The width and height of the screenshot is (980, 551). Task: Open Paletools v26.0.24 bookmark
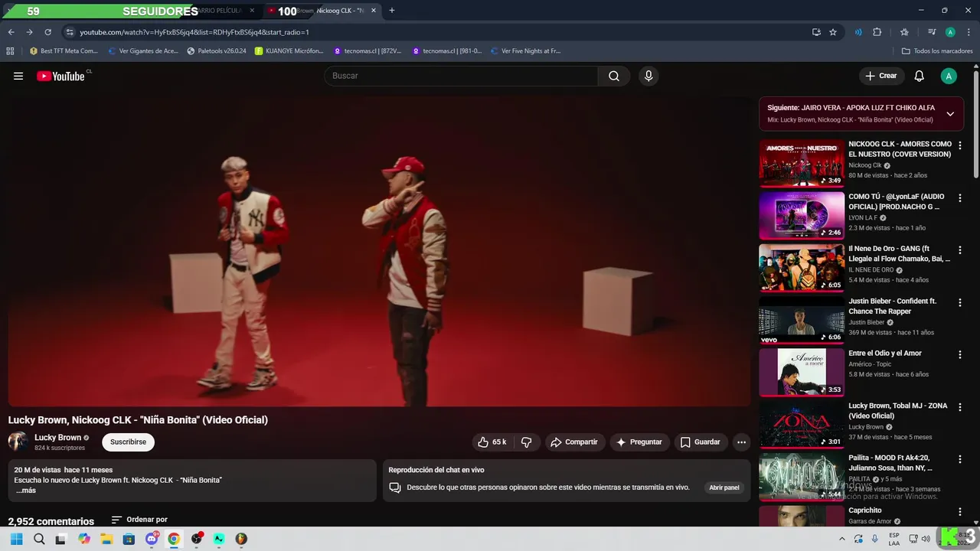217,51
